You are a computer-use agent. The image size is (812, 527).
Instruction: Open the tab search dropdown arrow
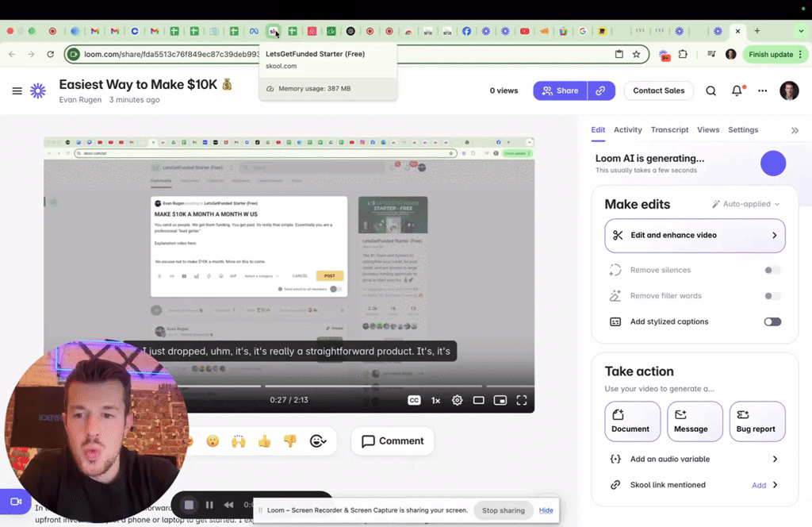[801, 31]
